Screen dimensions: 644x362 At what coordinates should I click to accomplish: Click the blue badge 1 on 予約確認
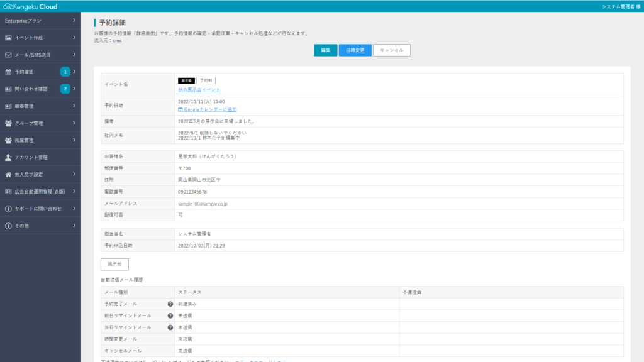point(65,72)
